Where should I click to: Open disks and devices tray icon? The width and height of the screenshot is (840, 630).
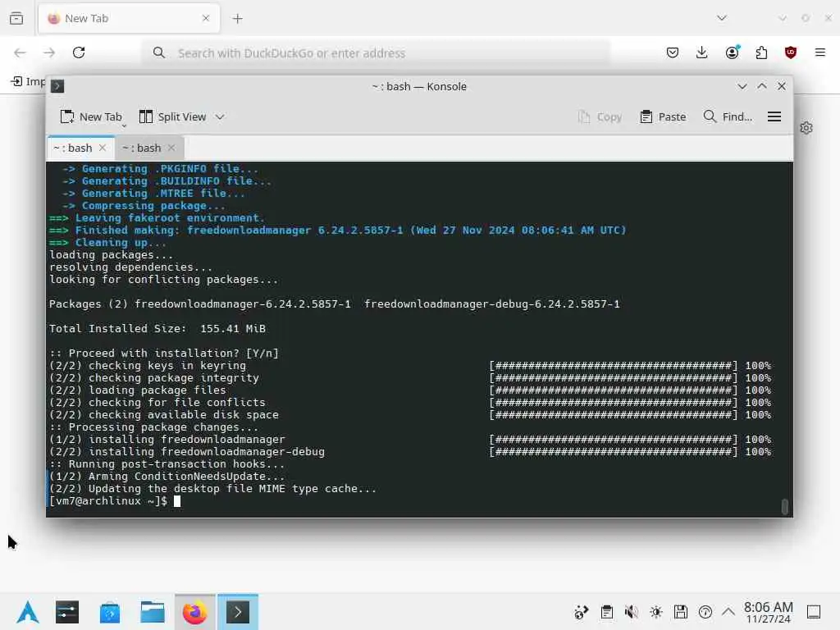[x=680, y=612]
